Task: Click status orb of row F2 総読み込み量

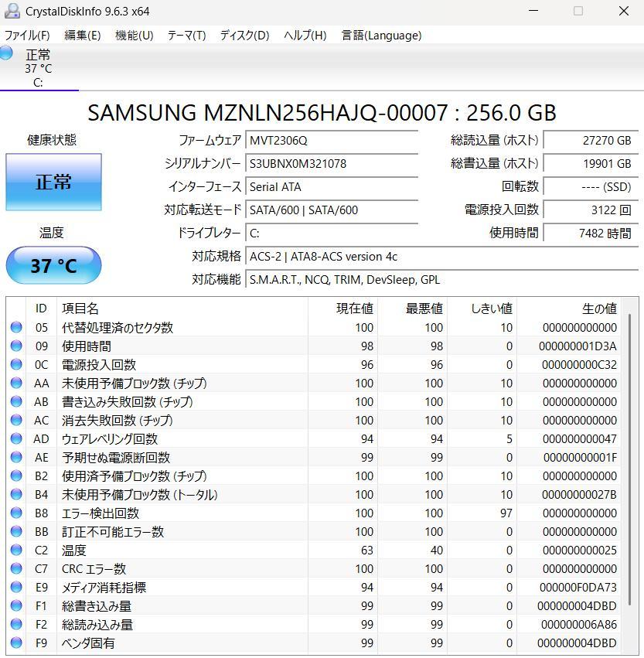Action: coord(16,624)
